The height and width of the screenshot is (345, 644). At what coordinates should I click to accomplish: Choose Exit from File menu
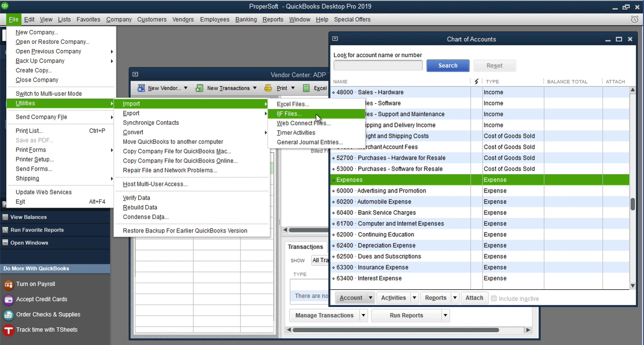[61, 202]
